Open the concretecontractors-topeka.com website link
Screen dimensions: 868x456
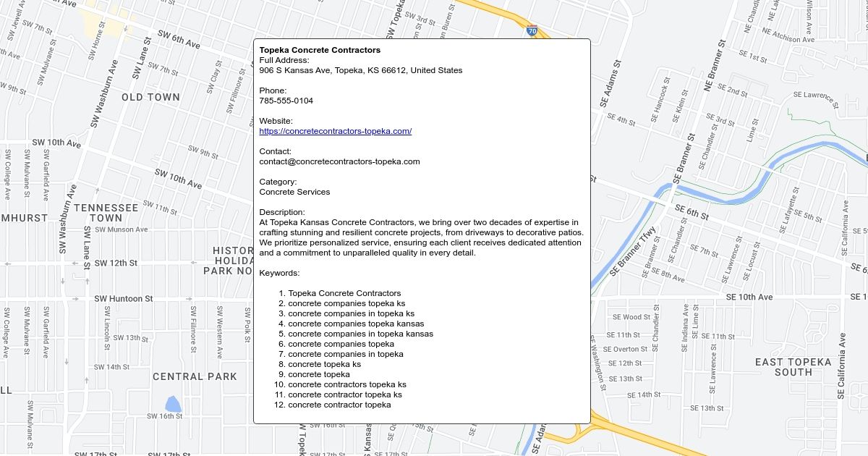pyautogui.click(x=335, y=131)
